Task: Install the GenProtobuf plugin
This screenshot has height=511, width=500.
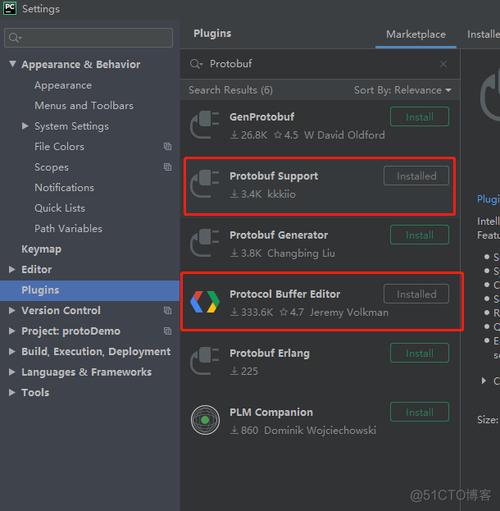Action: tap(419, 117)
